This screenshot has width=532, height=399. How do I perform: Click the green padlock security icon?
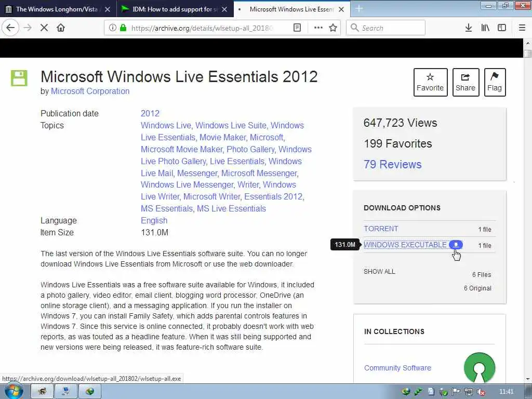(x=123, y=28)
